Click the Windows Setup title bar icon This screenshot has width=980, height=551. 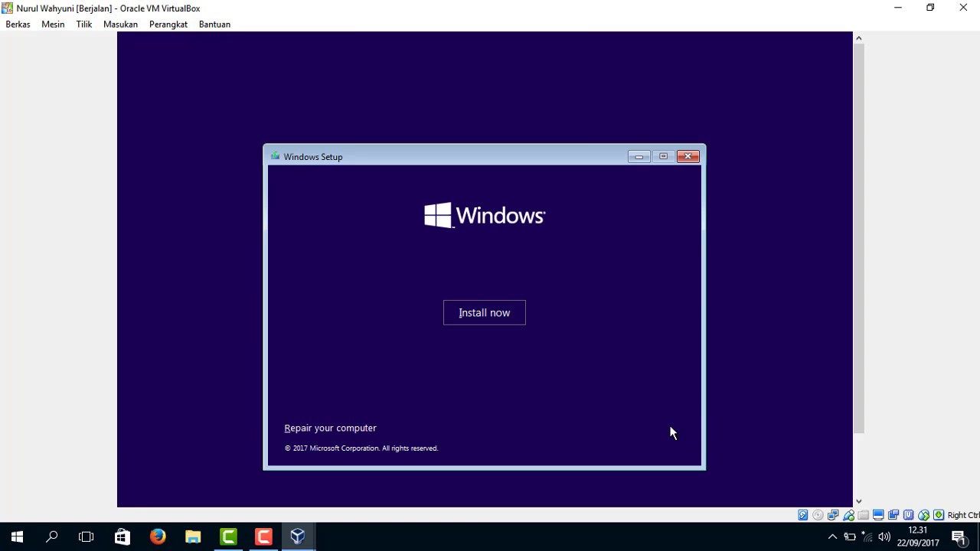(x=275, y=156)
